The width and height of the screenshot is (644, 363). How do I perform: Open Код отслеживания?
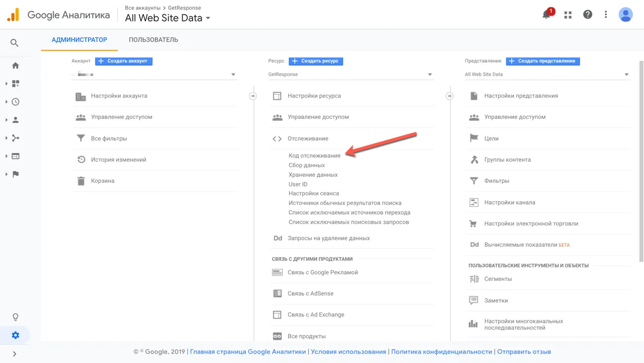pyautogui.click(x=314, y=156)
